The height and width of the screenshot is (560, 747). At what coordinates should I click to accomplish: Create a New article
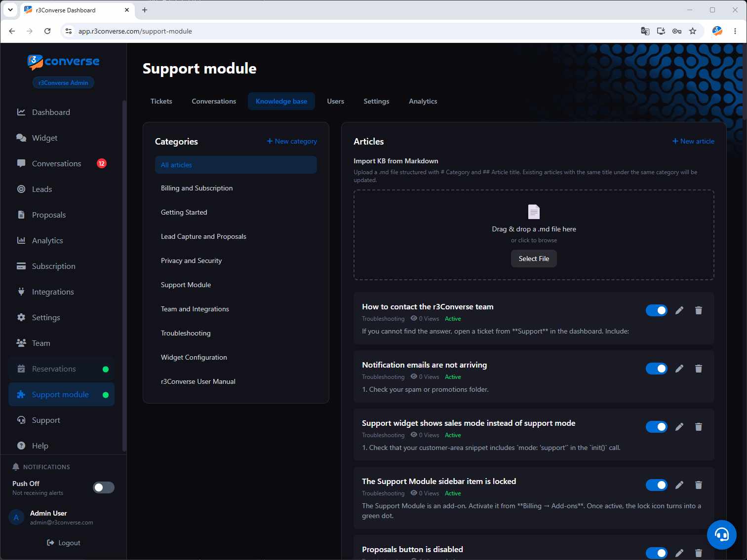point(693,141)
